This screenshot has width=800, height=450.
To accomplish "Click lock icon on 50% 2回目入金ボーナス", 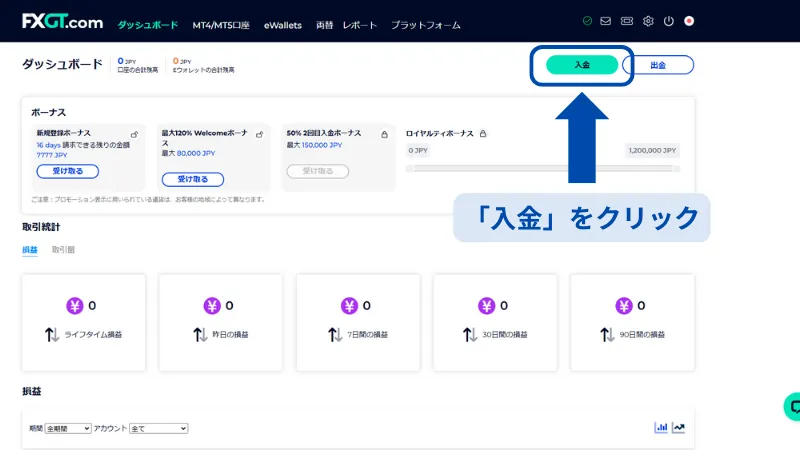I will pos(384,134).
